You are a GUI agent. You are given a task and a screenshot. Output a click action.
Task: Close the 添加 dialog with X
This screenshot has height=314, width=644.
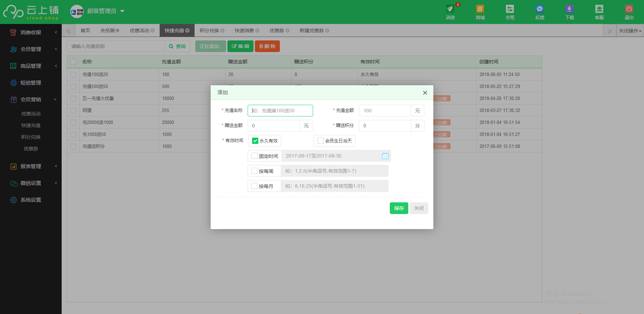[x=425, y=93]
